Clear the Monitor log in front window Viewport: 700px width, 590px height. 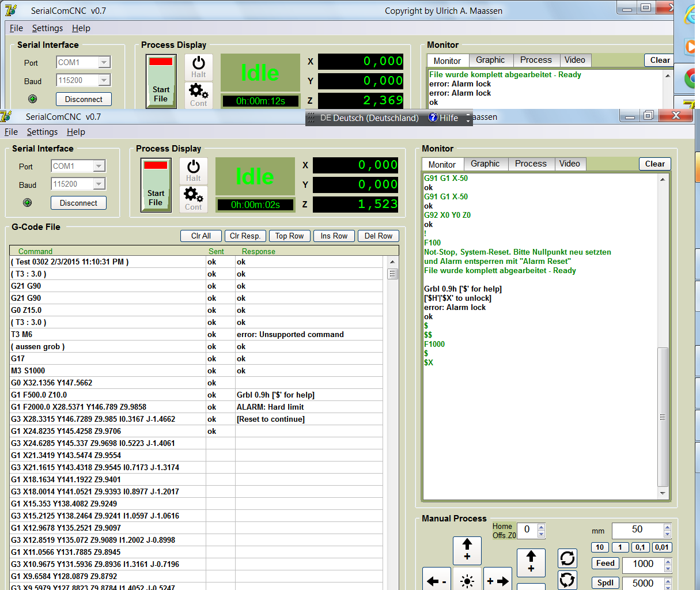[655, 164]
